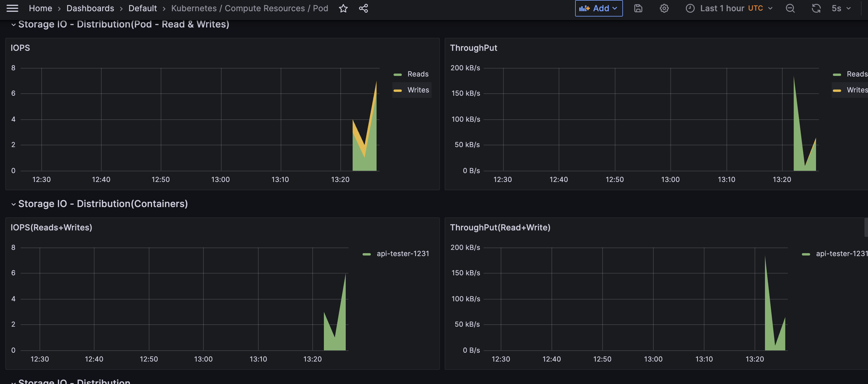Click yellow Writes color swatch in IOPS legend

point(398,91)
